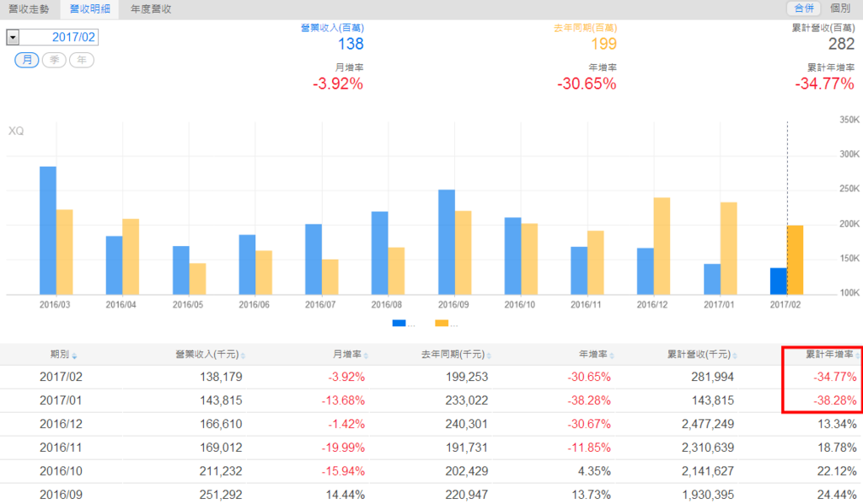Click the 281,994 cumulative revenue cell
Viewport: 863px width, 504px height.
[x=712, y=377]
